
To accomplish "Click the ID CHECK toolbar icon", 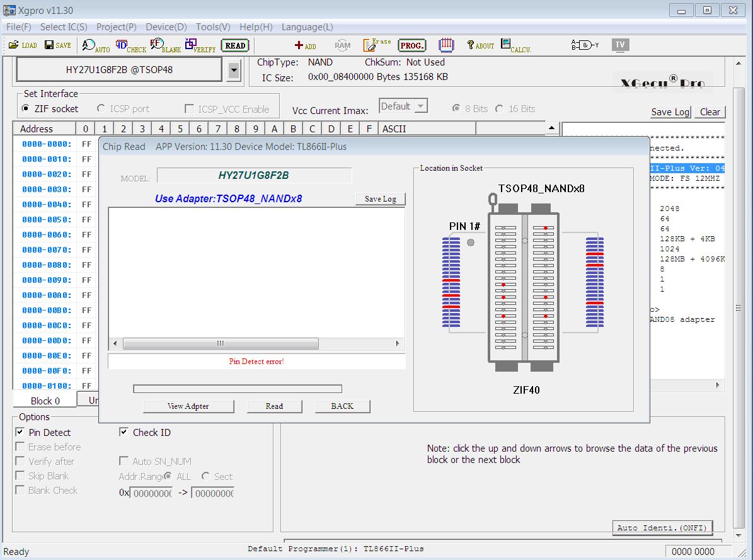I will 130,45.
